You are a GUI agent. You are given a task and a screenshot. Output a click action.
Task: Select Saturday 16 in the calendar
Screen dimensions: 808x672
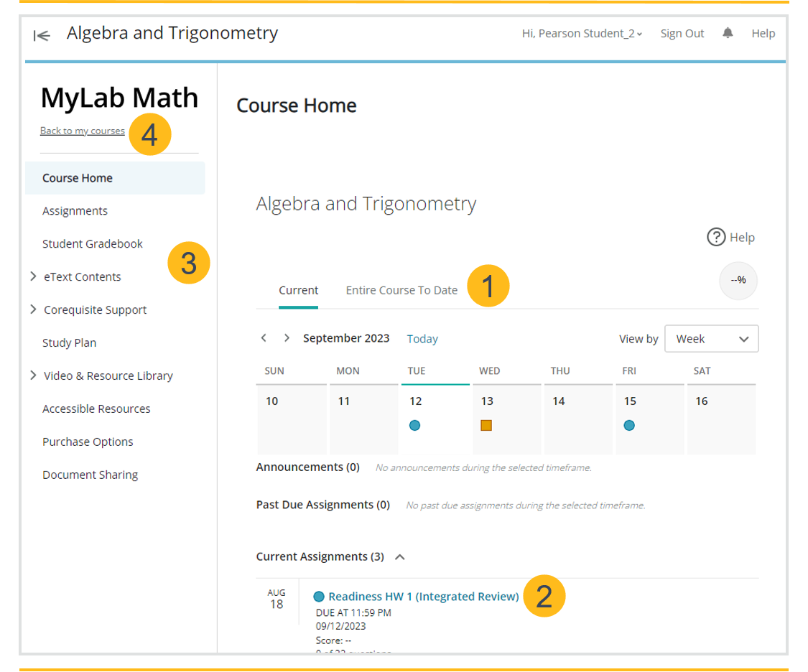coord(721,421)
